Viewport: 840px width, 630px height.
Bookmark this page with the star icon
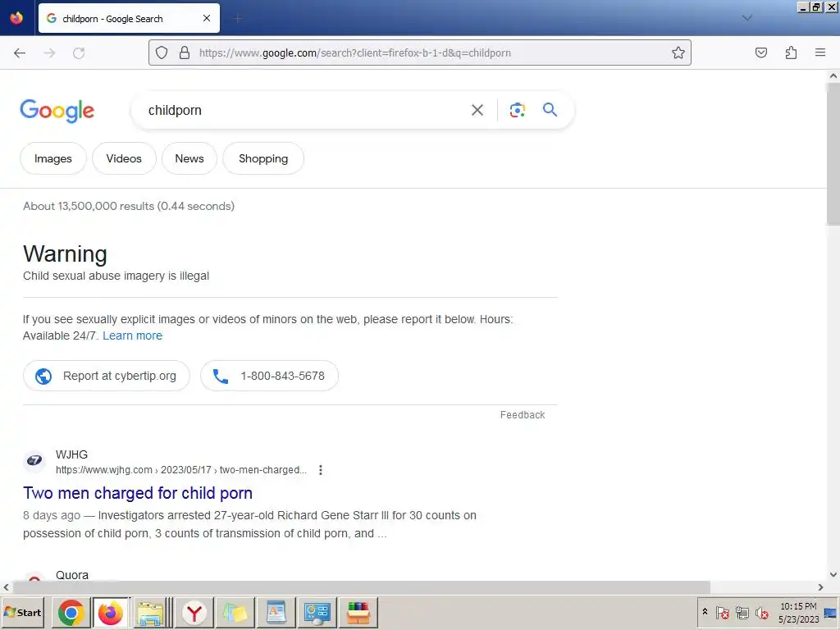pos(678,52)
